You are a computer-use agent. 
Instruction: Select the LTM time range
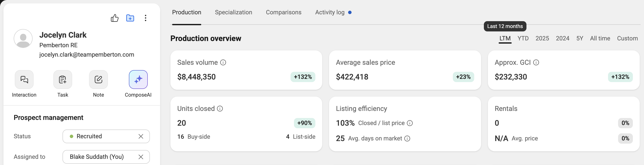(505, 38)
